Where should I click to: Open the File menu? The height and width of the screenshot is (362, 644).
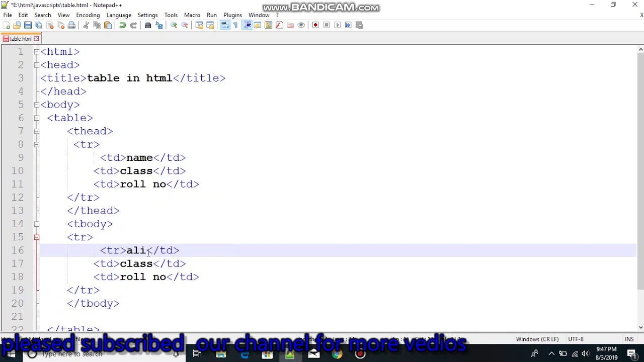pos(8,15)
